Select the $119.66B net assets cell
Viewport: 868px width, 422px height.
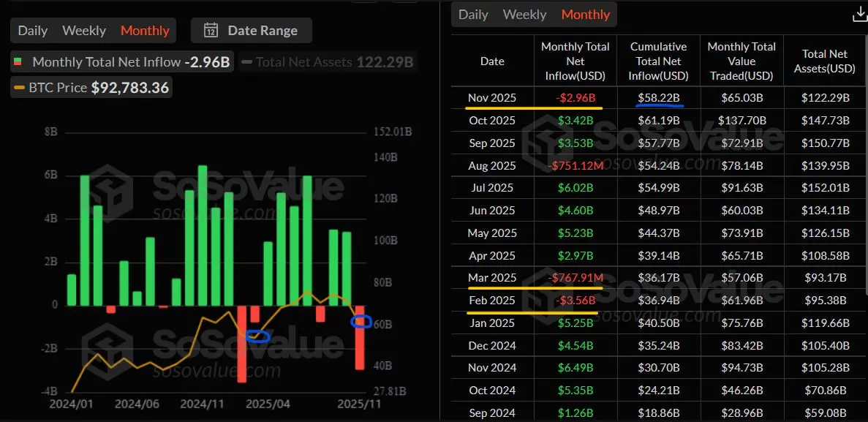[x=825, y=323]
